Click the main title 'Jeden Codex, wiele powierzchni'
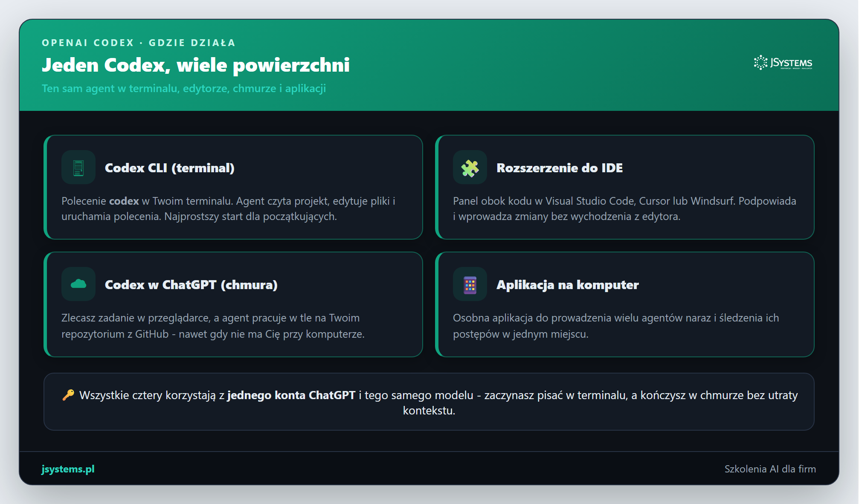 (196, 65)
